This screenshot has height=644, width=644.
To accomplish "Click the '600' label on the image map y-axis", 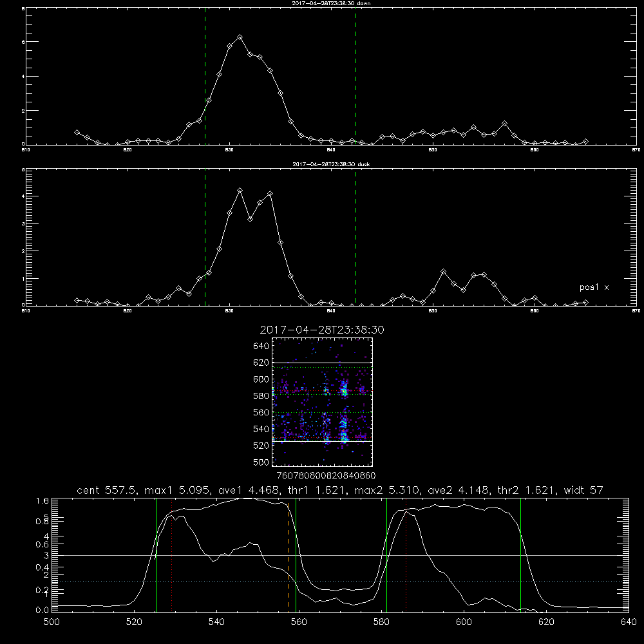I will (x=261, y=379).
